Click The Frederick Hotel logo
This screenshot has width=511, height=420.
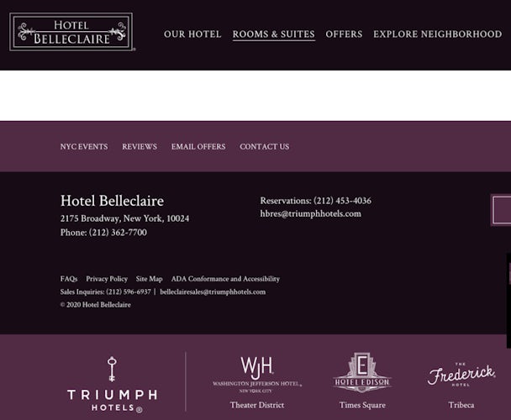click(461, 375)
